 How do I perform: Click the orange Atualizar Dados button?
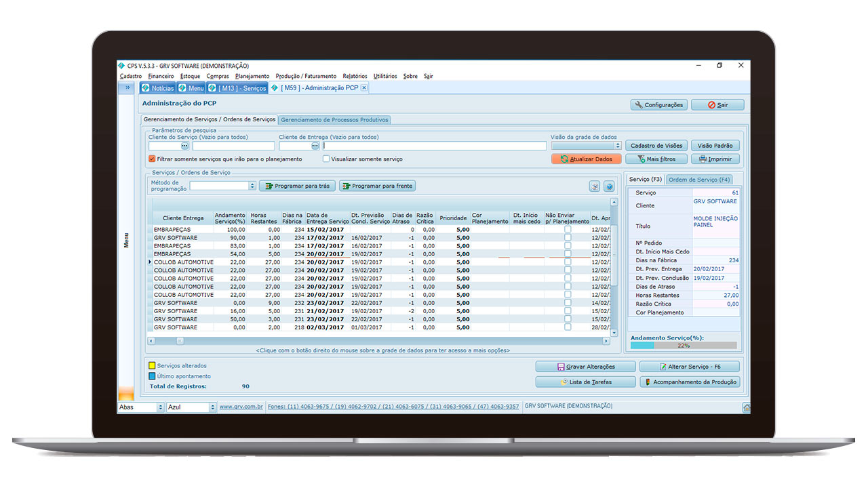pyautogui.click(x=587, y=159)
